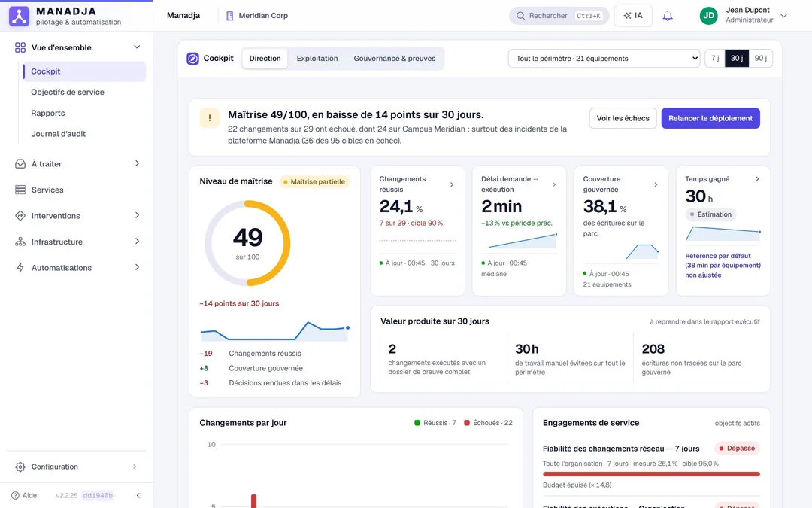Click the À traiter inbox icon

pos(20,164)
